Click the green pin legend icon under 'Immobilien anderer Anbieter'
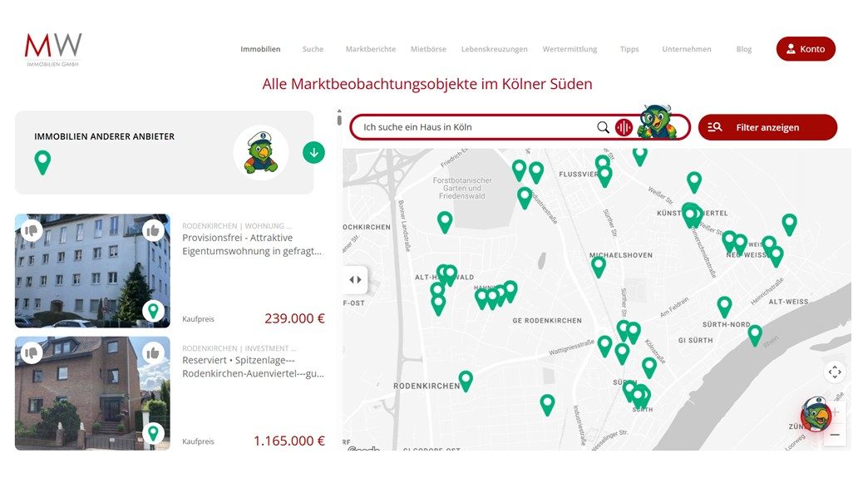 click(x=42, y=163)
